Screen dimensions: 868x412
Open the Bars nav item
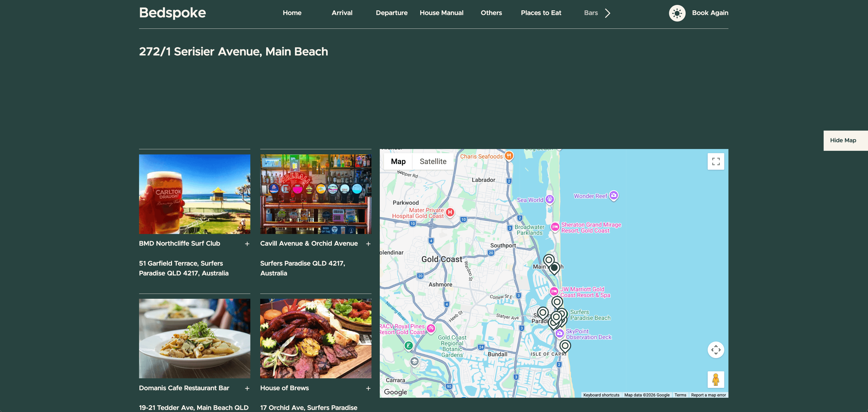pyautogui.click(x=591, y=13)
